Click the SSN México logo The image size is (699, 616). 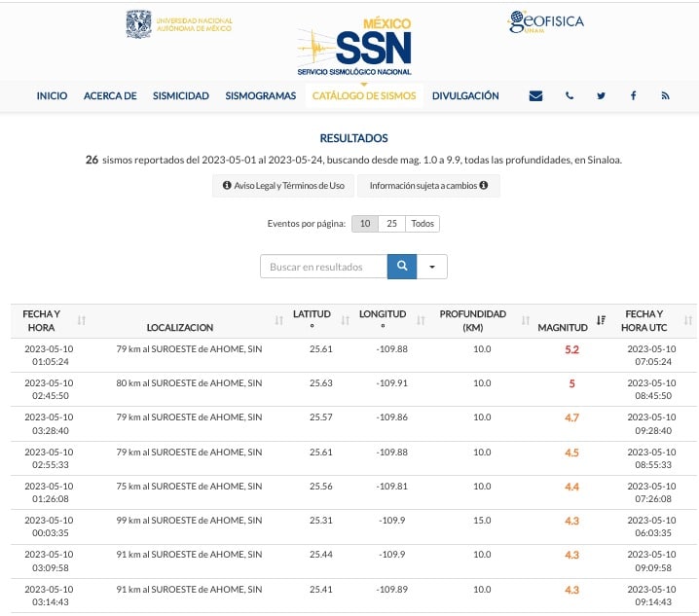point(354,47)
